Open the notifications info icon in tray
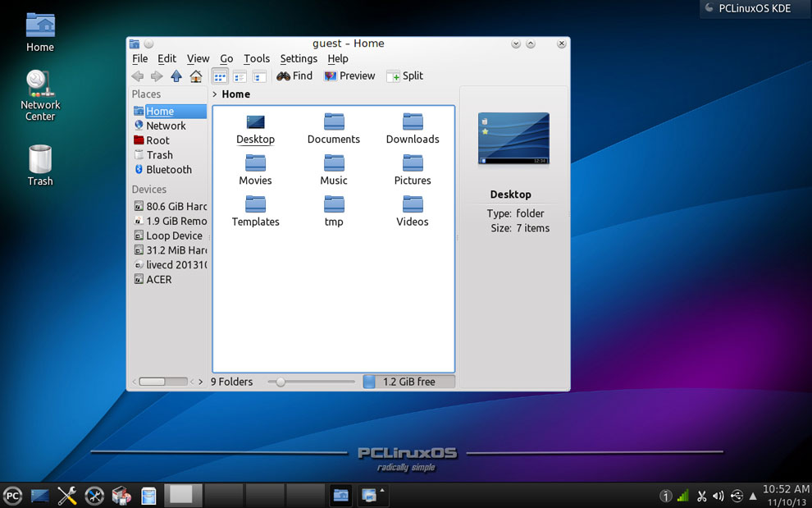Image resolution: width=812 pixels, height=508 pixels. [665, 496]
